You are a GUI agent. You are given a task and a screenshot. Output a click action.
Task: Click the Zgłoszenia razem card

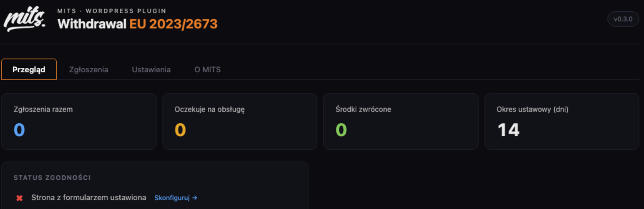[79, 121]
